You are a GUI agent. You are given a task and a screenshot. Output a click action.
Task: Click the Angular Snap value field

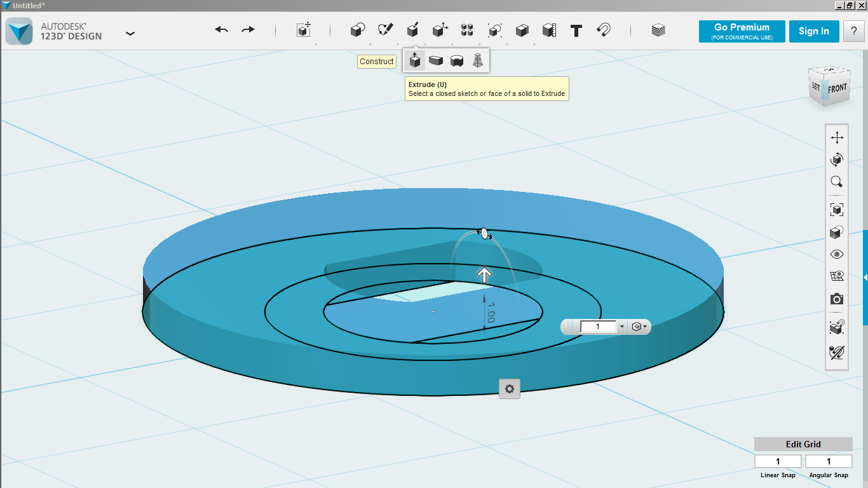[829, 461]
